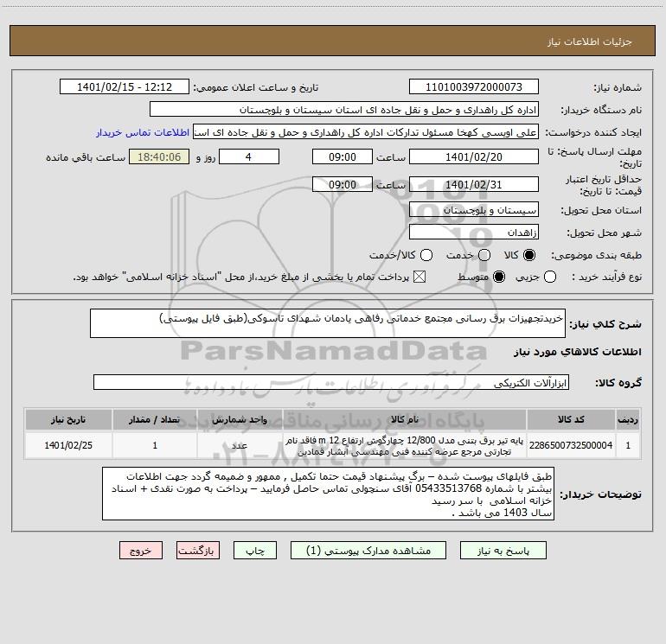This screenshot has width=666, height=644.
Task: Click اطلاعات کالاهای مورد نیاز heading
Action: pos(577,352)
